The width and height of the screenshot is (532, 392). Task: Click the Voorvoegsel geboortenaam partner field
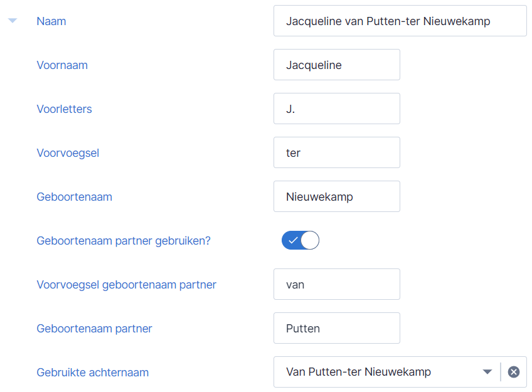point(336,285)
